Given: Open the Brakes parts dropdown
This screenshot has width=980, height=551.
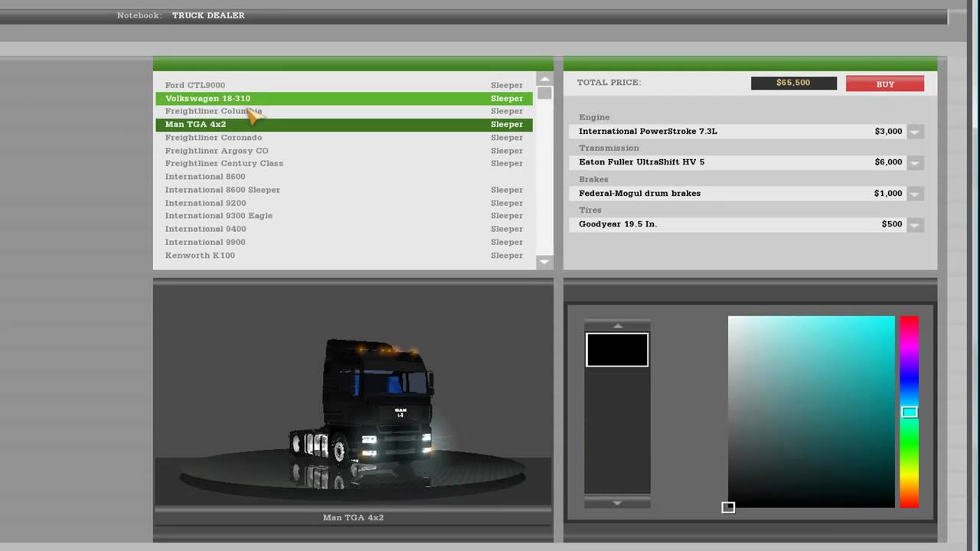Looking at the screenshot, I should (914, 194).
